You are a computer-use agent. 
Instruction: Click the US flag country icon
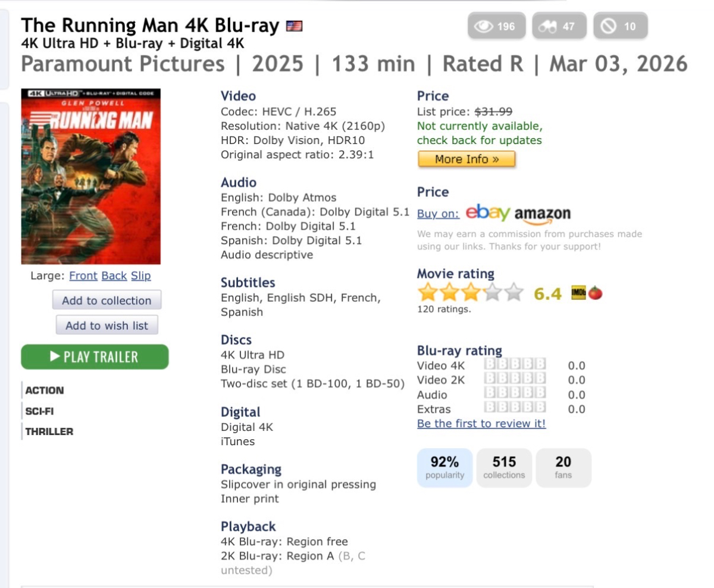coord(294,26)
